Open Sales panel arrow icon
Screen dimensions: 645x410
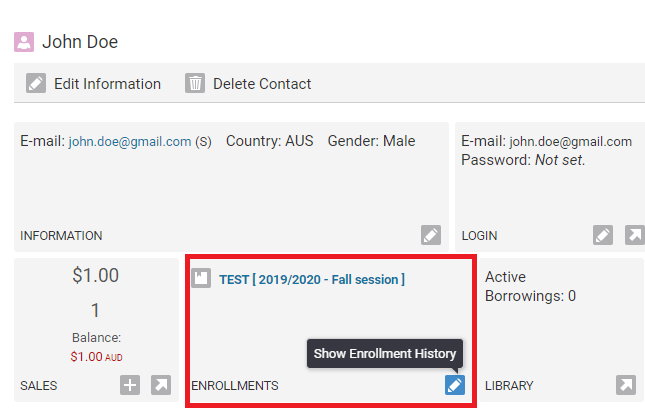(x=161, y=385)
